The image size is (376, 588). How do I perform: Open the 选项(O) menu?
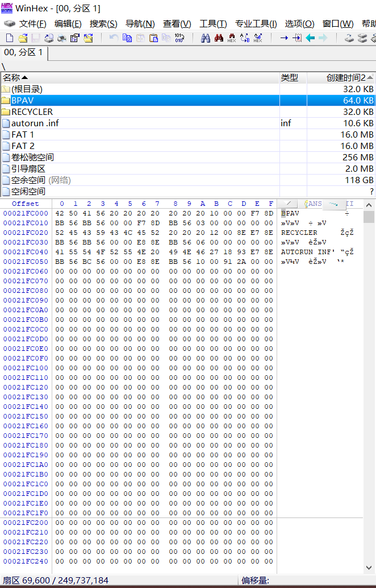[x=299, y=24]
